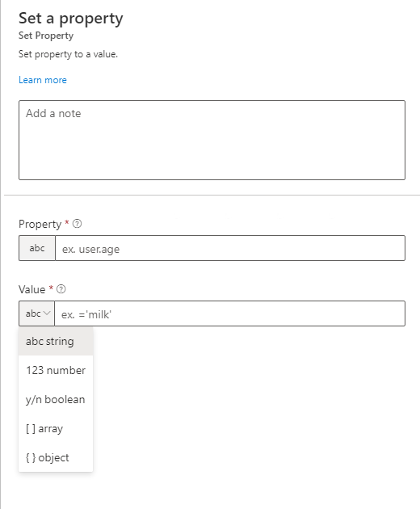Select abc string type option
Image resolution: width=420 pixels, height=509 pixels.
point(56,341)
